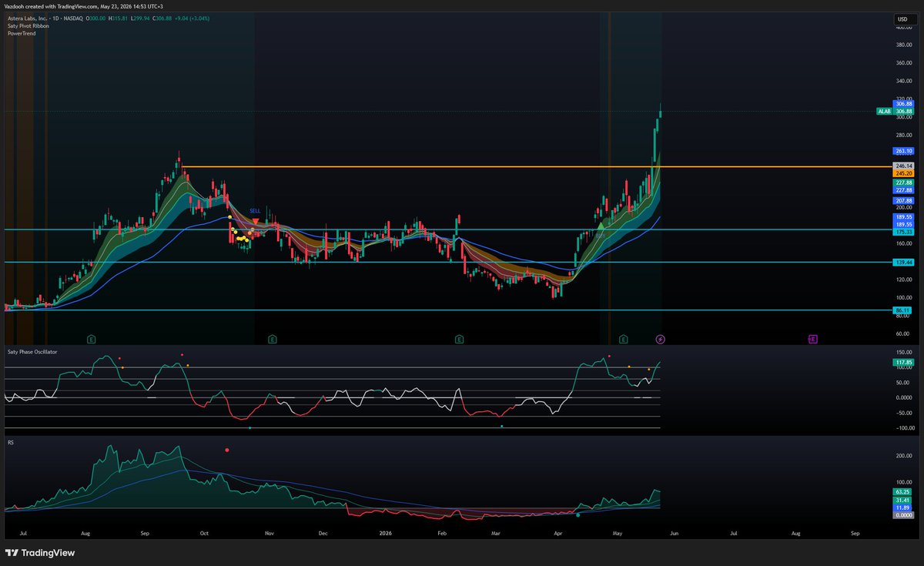Select the Saty Phase Oscillator pane title

[32, 351]
